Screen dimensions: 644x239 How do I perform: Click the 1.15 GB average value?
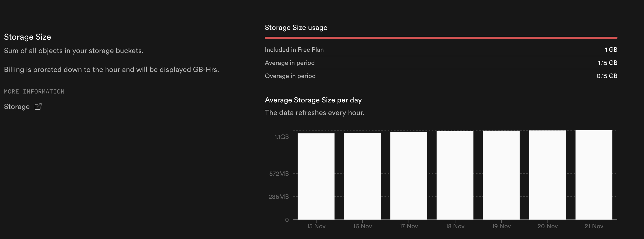[x=607, y=63]
